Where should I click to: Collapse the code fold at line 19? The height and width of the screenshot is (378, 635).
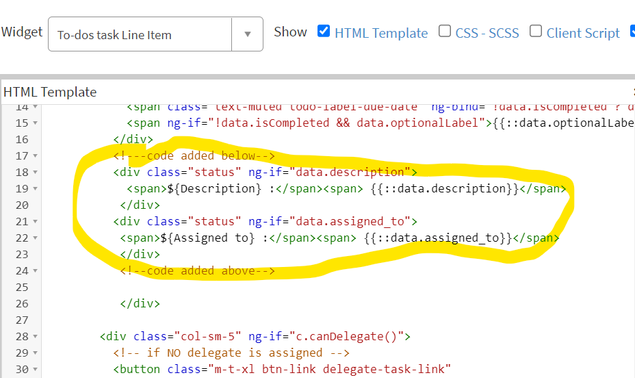tap(35, 189)
